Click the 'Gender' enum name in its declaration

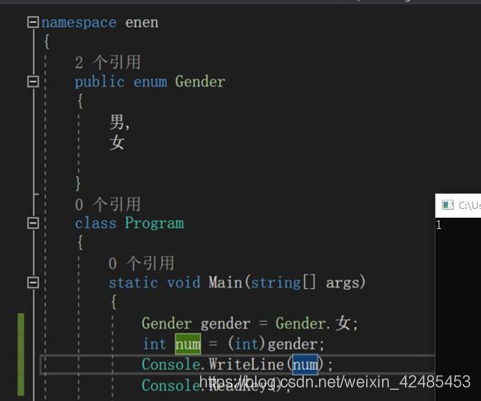(200, 82)
